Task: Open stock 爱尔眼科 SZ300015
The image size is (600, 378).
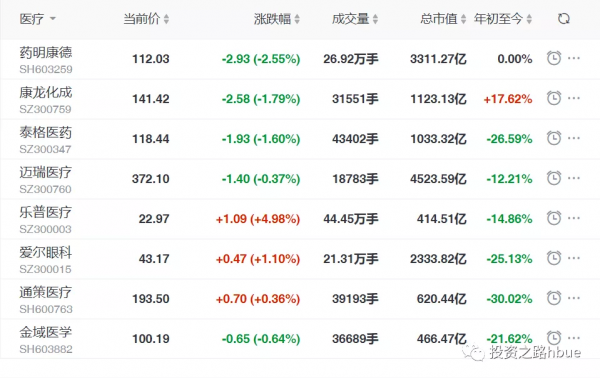Action: (46, 260)
